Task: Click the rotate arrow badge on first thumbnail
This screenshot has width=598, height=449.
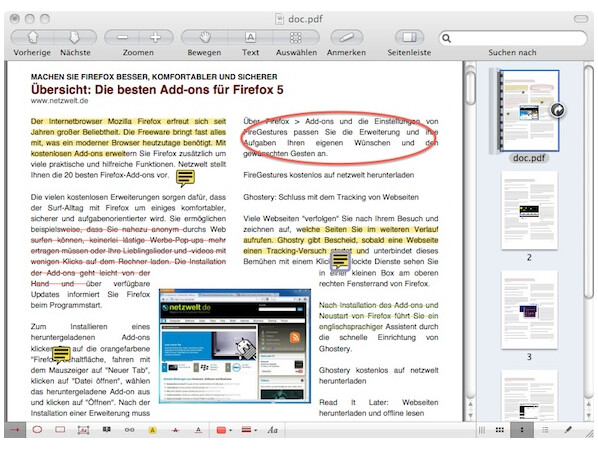Action: pyautogui.click(x=558, y=110)
